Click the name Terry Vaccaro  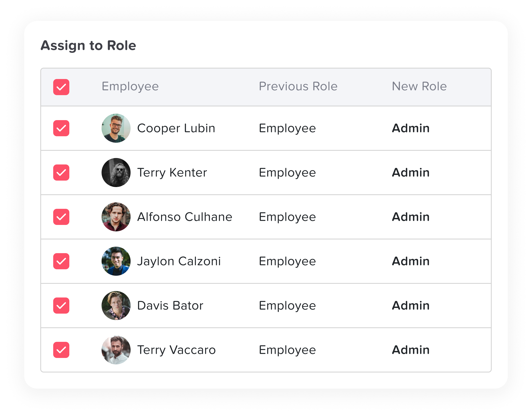pos(176,350)
